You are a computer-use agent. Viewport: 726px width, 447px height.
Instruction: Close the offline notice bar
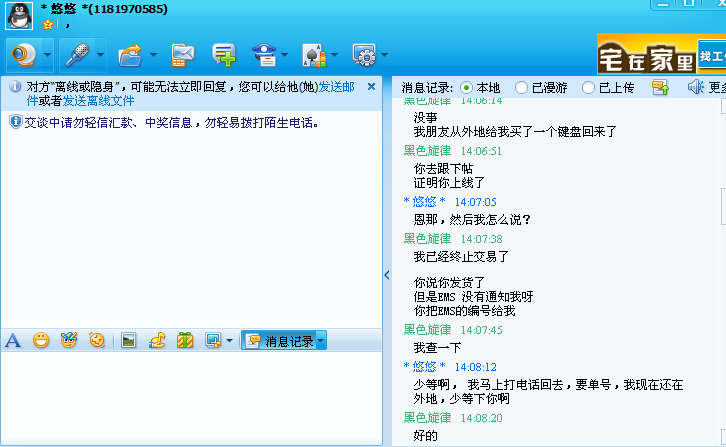371,87
